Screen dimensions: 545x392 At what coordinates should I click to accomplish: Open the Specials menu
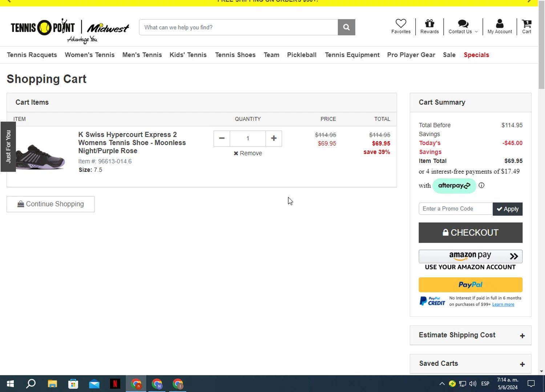pos(476,55)
